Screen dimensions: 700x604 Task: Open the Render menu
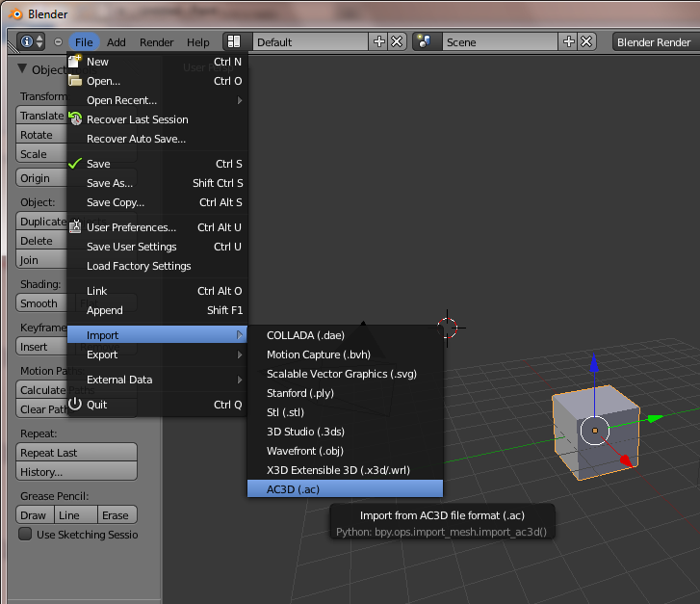tap(156, 42)
